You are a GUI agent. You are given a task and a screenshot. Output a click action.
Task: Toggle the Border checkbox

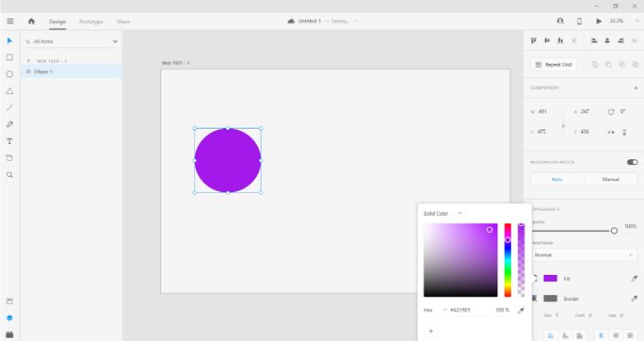(535, 298)
